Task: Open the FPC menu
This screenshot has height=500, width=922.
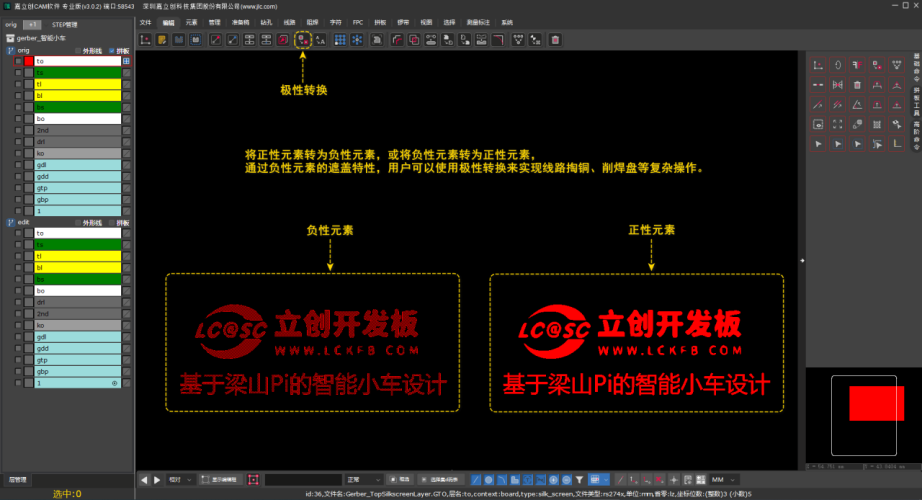Action: point(358,22)
